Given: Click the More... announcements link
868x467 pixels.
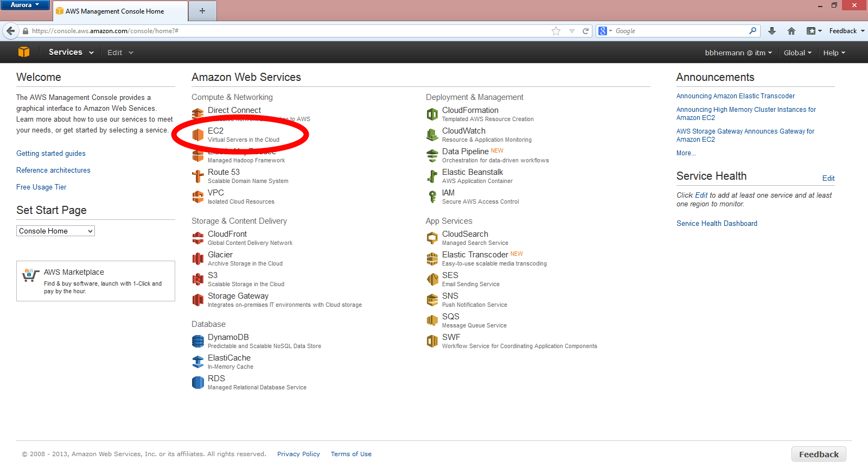Looking at the screenshot, I should pyautogui.click(x=686, y=153).
